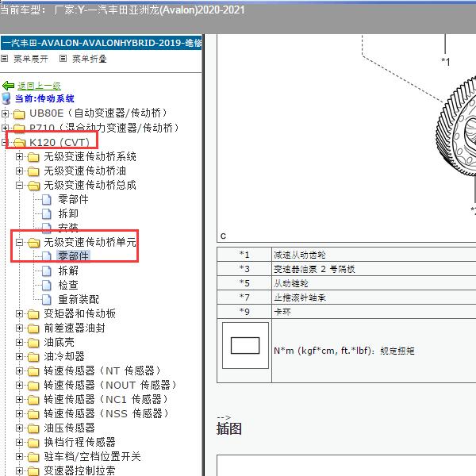Open 转速传感器（NC1 传感器）folder

pos(106,399)
